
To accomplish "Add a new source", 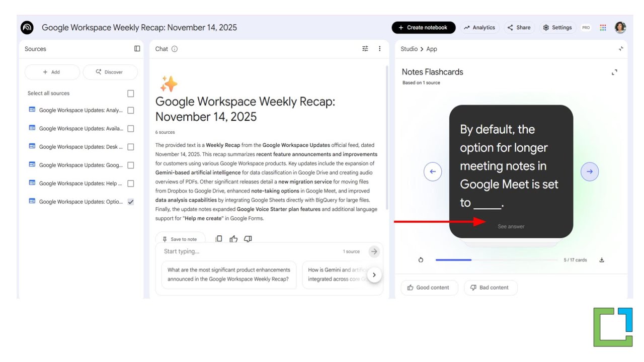I will click(x=52, y=72).
